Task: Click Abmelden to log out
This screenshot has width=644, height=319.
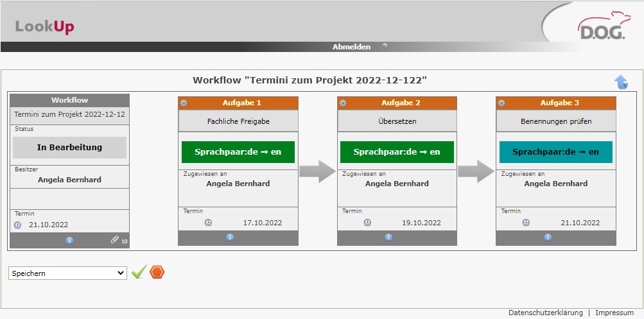Action: click(x=351, y=47)
